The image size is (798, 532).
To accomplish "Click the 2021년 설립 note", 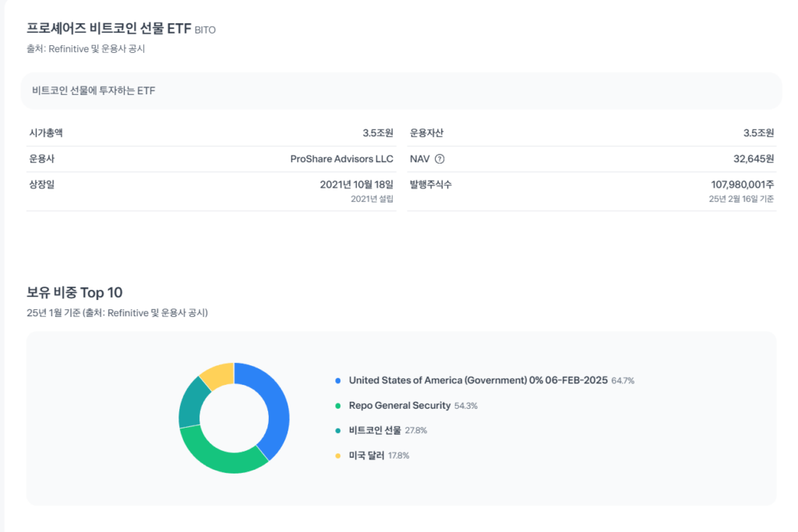I will pyautogui.click(x=372, y=199).
